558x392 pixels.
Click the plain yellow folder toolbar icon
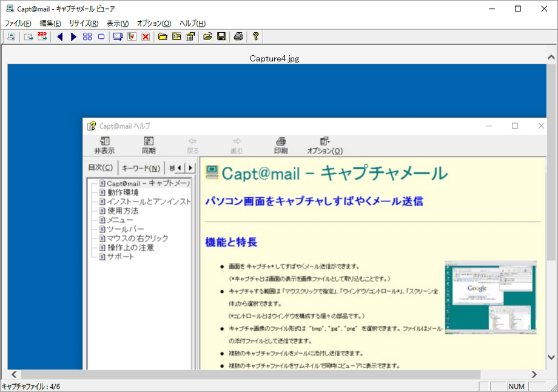click(163, 36)
